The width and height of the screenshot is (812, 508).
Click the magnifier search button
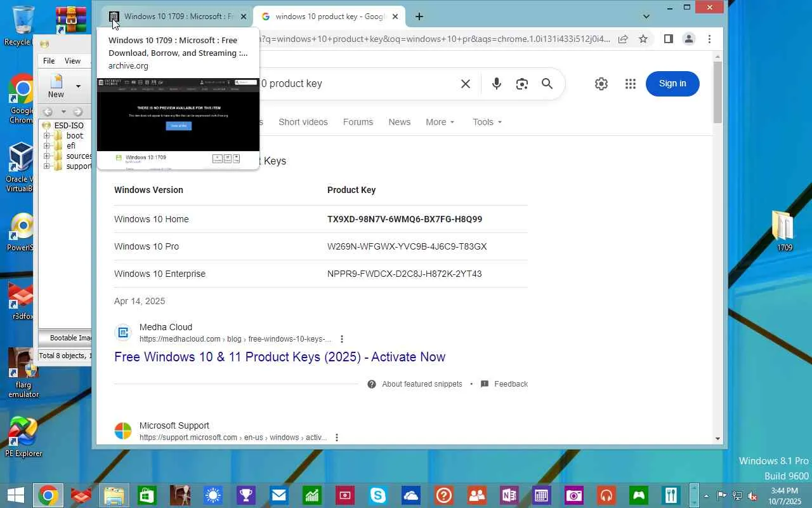547,84
